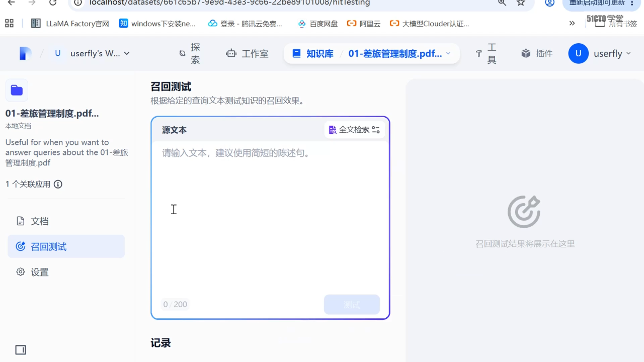This screenshot has height=362, width=644.
Task: Select the 知识库 (Knowledge) tab
Action: (x=313, y=53)
